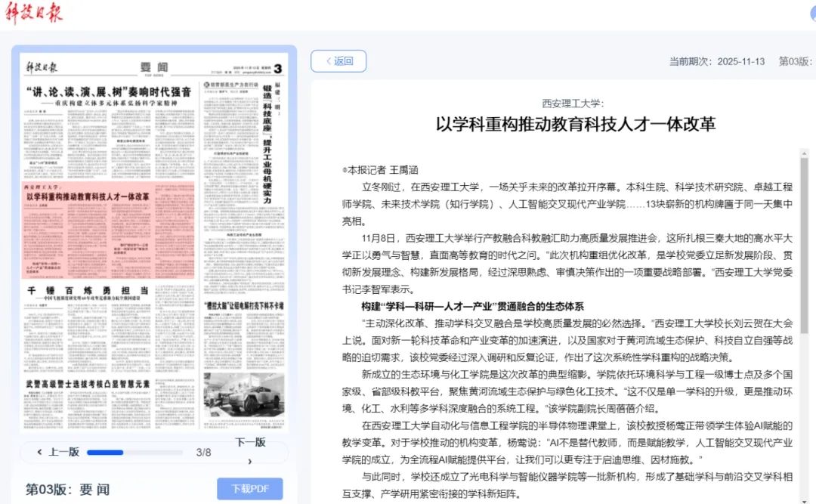Download the page with 下载PDF button
Screen dimensions: 816x504
coord(249,489)
